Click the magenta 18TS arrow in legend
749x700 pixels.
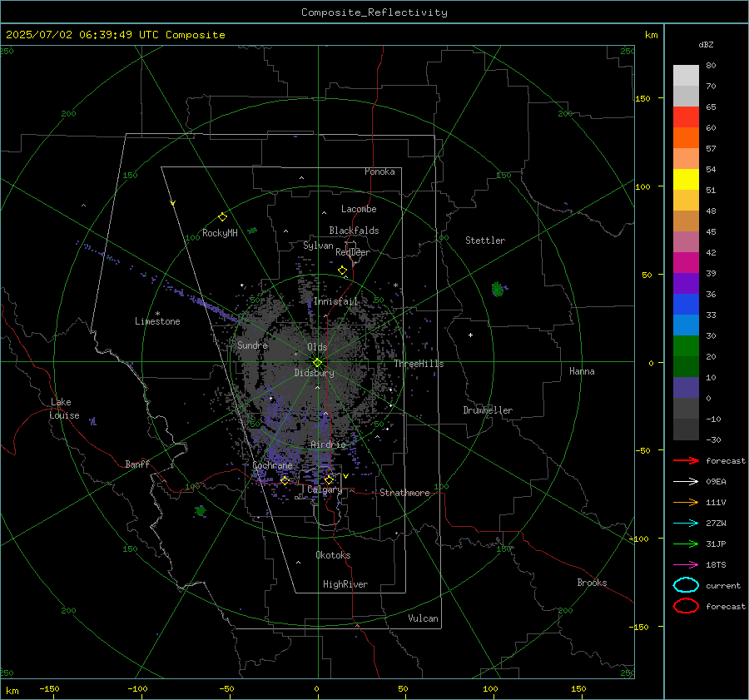(x=686, y=565)
